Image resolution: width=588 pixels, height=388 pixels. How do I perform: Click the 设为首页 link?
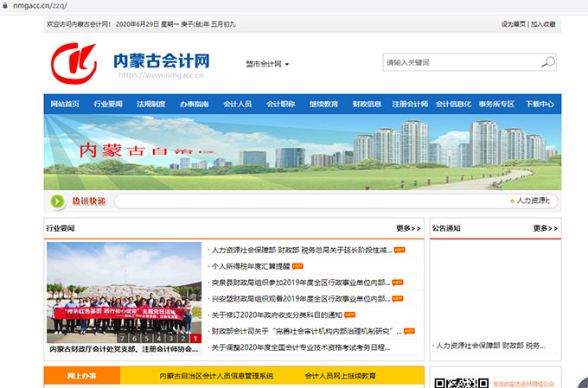coord(513,24)
